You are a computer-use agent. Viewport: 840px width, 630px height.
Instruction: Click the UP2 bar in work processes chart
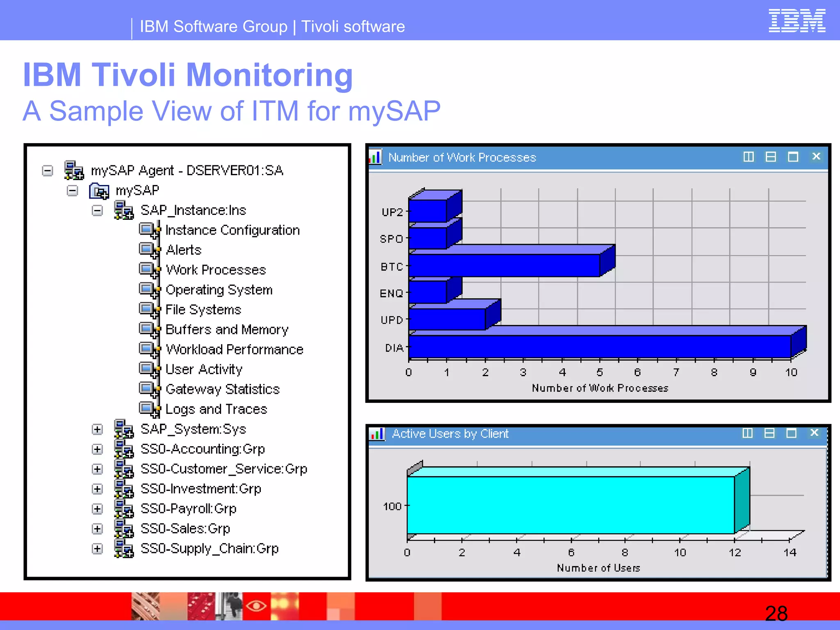[x=428, y=211]
